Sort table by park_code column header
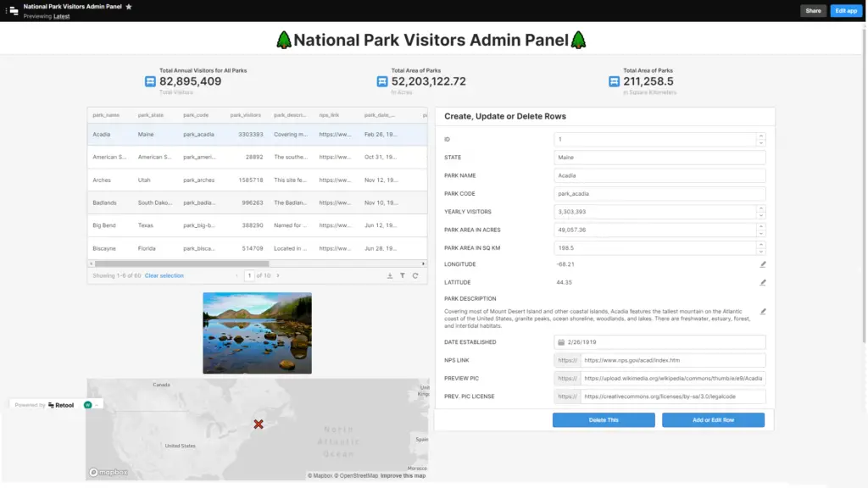Screen dimensions: 868x488 (196, 115)
